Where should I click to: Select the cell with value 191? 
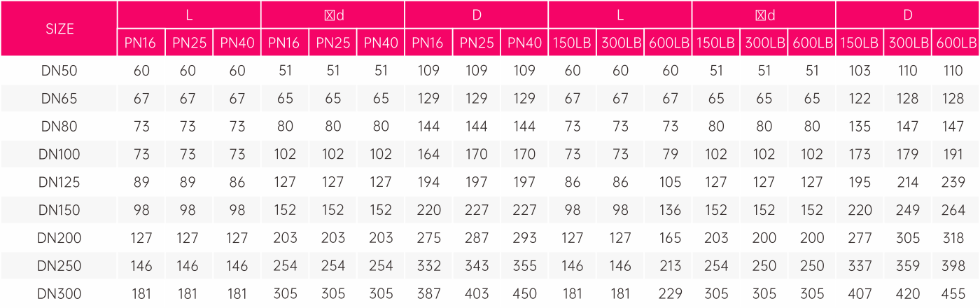click(955, 155)
